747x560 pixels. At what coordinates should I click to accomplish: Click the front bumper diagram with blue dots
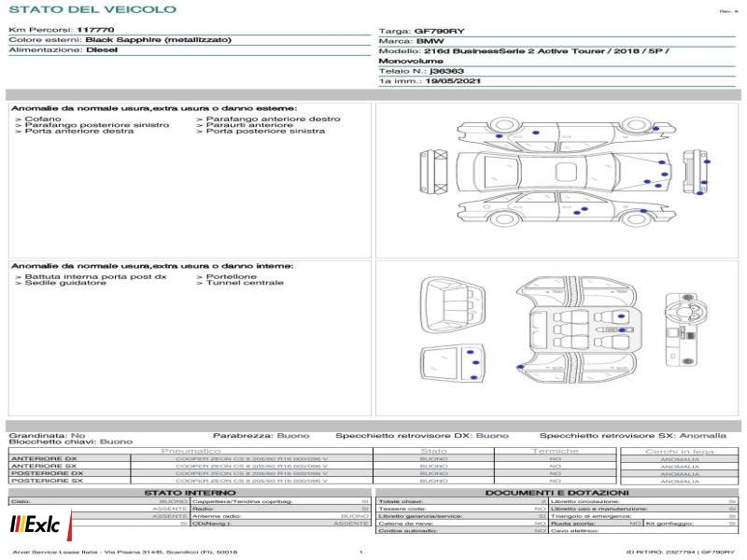coord(696,172)
